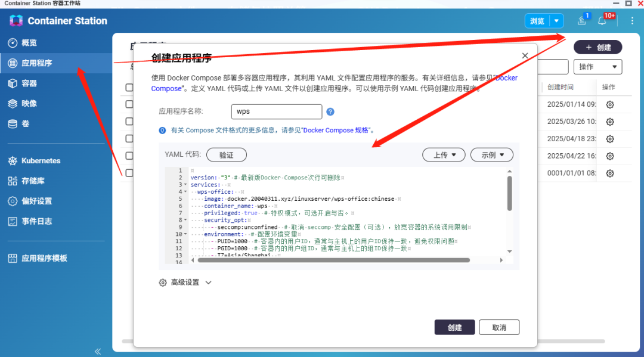Image resolution: width=644 pixels, height=357 pixels.
Task: Tick the fourth application row checkbox
Action: [x=129, y=156]
